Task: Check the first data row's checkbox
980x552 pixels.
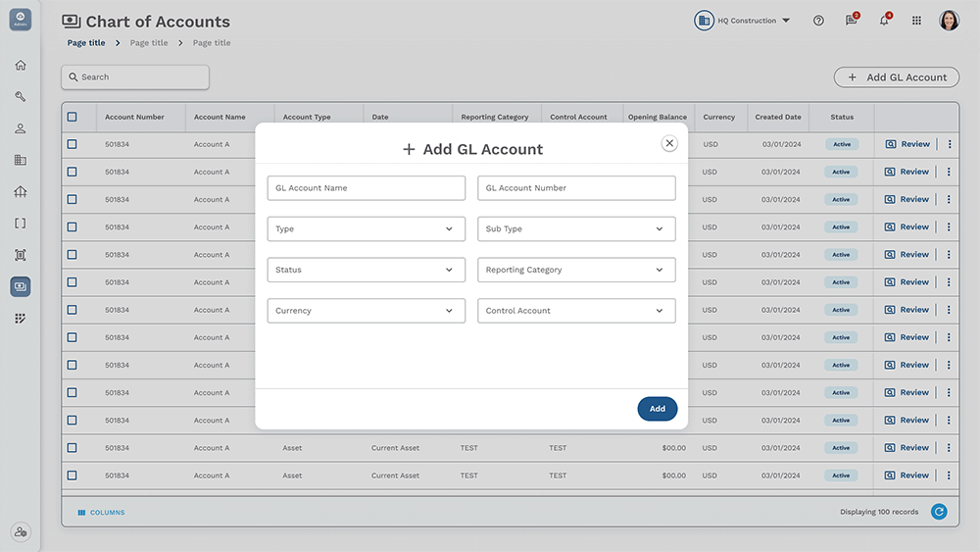Action: (x=73, y=144)
